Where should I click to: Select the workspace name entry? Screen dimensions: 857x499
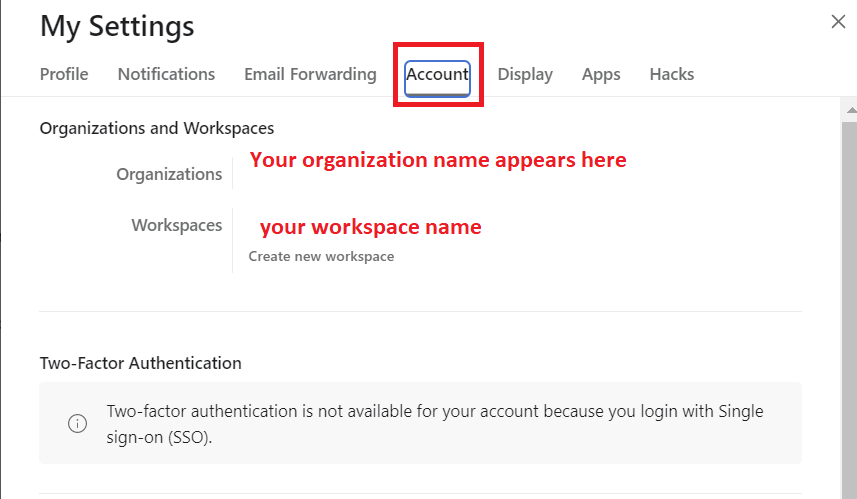coord(370,227)
